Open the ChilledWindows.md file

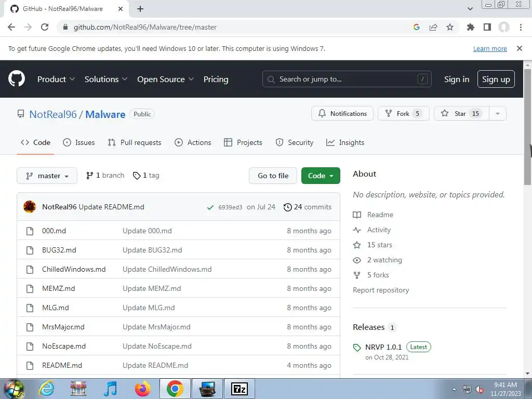tap(74, 270)
